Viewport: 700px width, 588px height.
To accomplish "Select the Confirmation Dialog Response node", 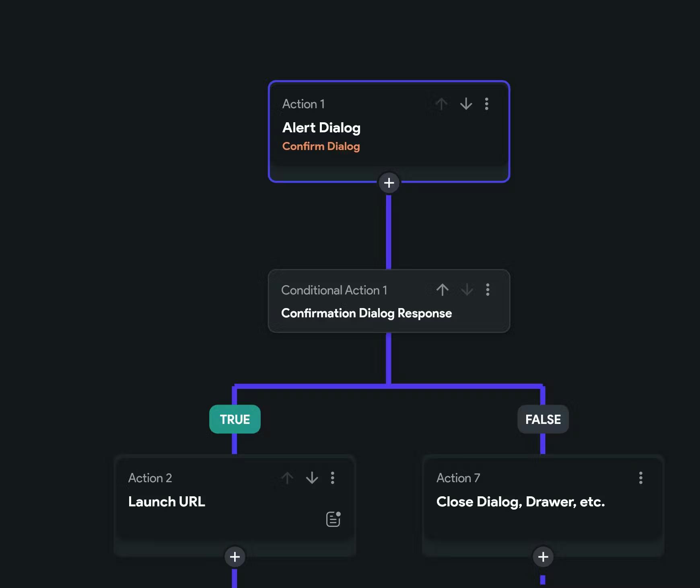I will pos(366,313).
